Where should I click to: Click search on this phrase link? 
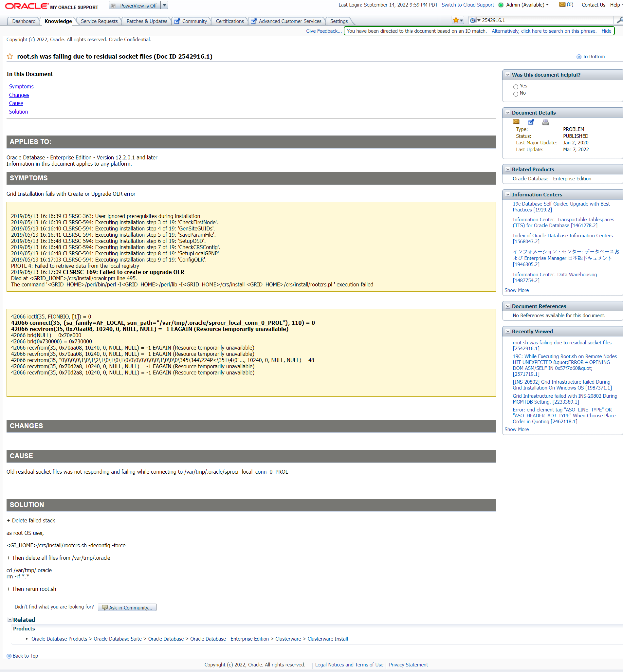click(x=544, y=31)
